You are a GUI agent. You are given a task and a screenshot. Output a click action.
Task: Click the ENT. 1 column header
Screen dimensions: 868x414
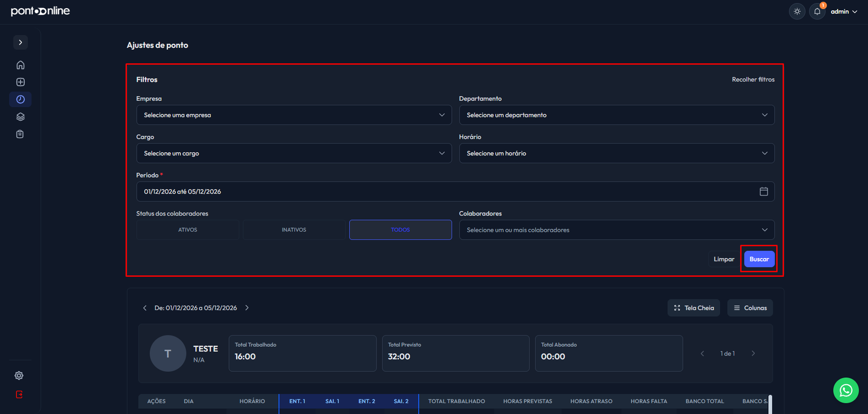[297, 402]
